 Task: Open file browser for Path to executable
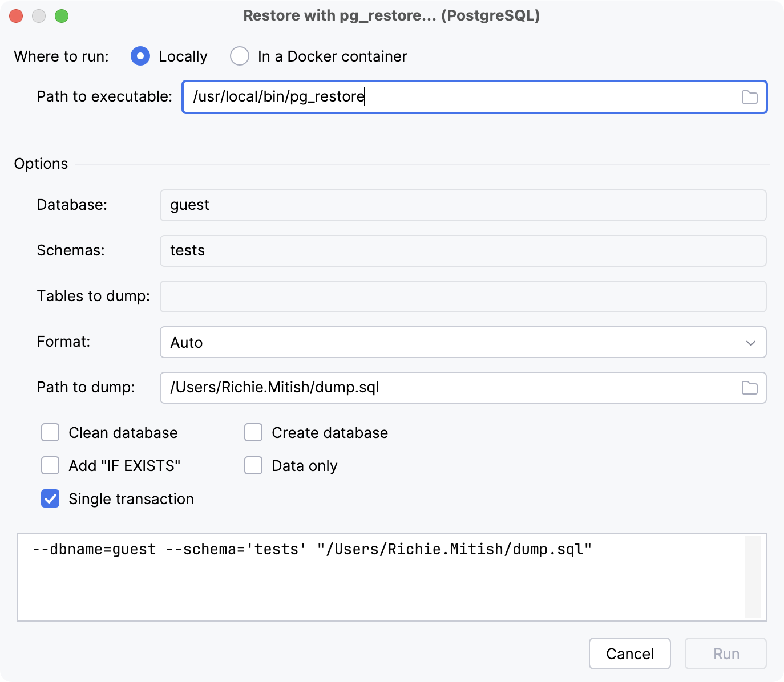point(750,97)
